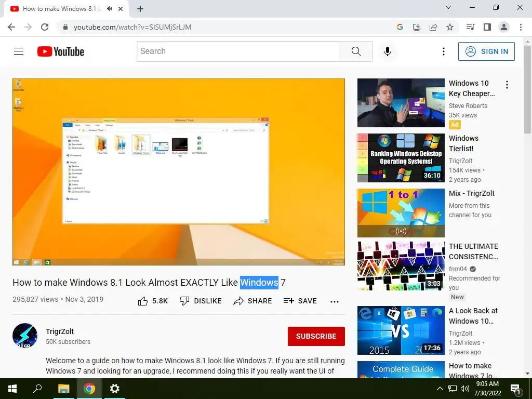
Task: Close the YouTube browser tab
Action: pyautogui.click(x=121, y=9)
